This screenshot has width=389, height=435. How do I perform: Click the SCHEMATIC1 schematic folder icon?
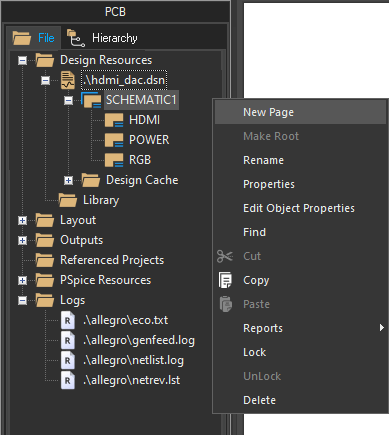[x=91, y=100]
